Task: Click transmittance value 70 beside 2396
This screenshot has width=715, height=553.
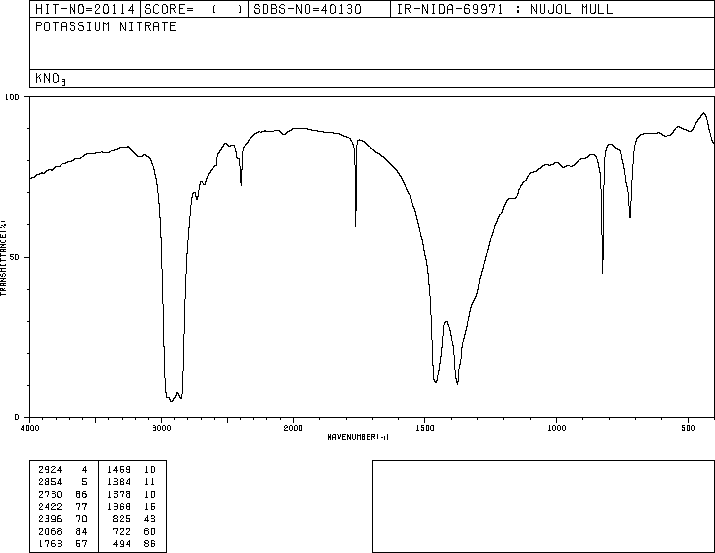Action: 81,519
